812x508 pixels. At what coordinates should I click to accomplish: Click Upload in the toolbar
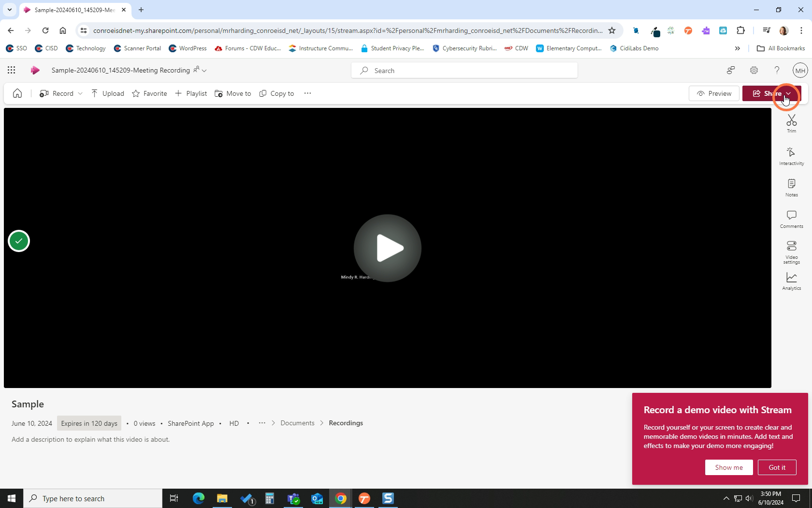pos(107,93)
